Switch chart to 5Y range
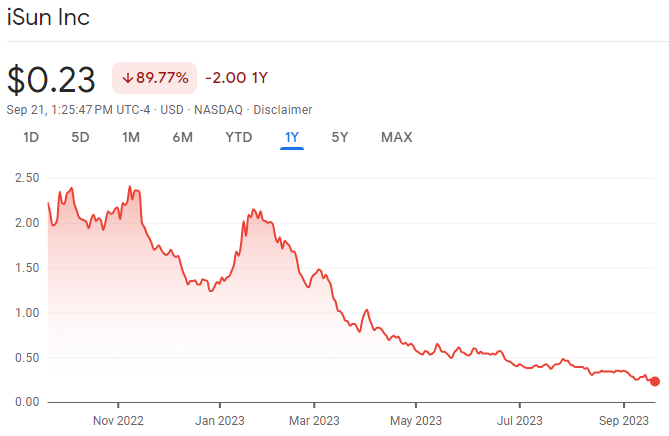Viewport: 669px width, 436px height. click(x=340, y=137)
